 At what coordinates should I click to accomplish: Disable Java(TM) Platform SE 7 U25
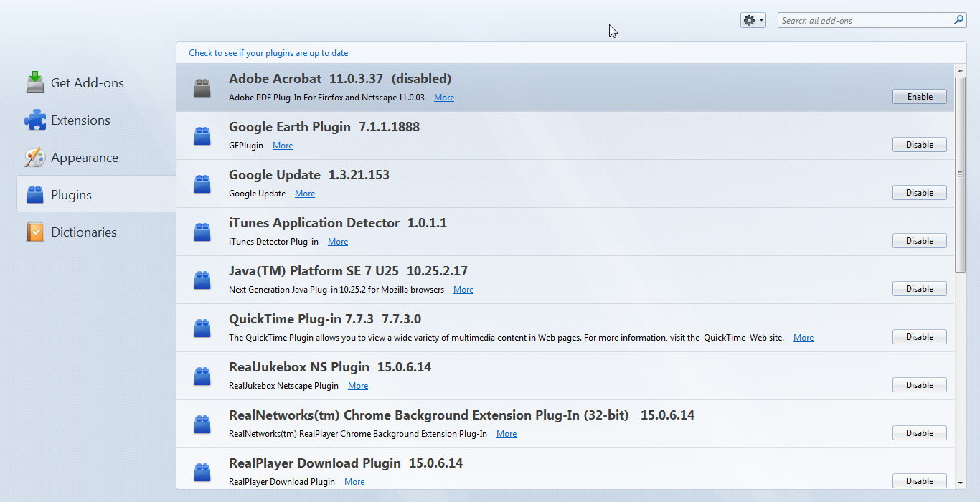(x=920, y=289)
